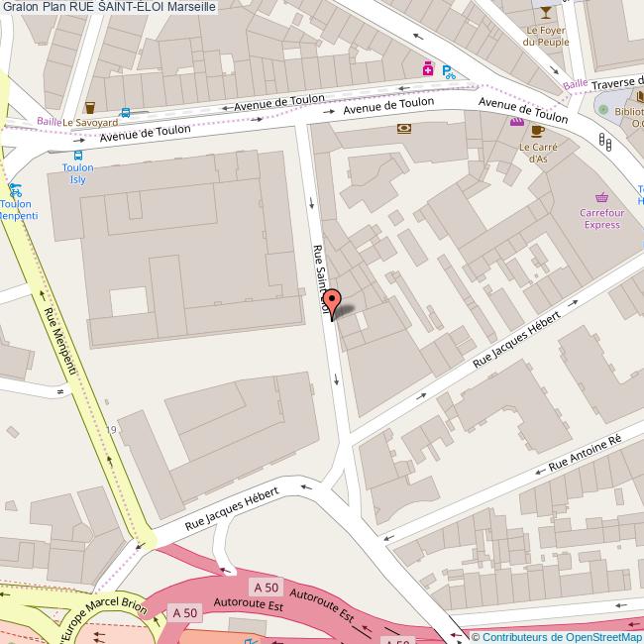The height and width of the screenshot is (644, 644).
Task: Click the Toulon Isly bus stop icon
Action: (x=78, y=156)
